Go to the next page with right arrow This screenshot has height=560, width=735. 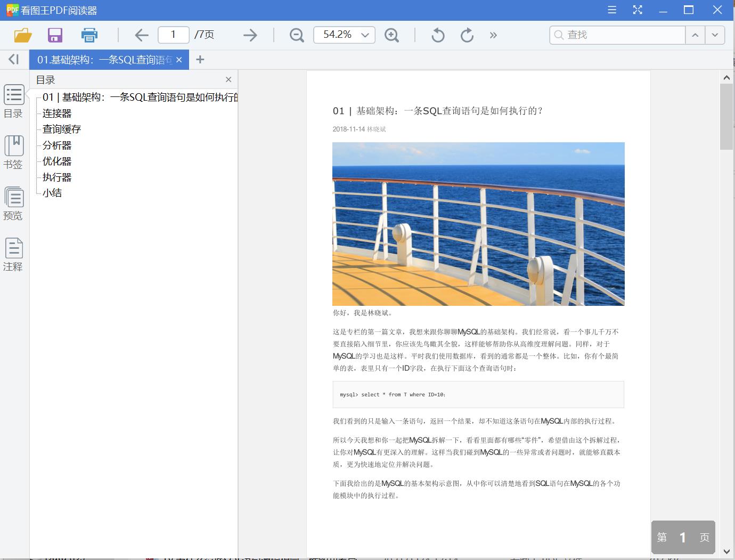(x=249, y=35)
